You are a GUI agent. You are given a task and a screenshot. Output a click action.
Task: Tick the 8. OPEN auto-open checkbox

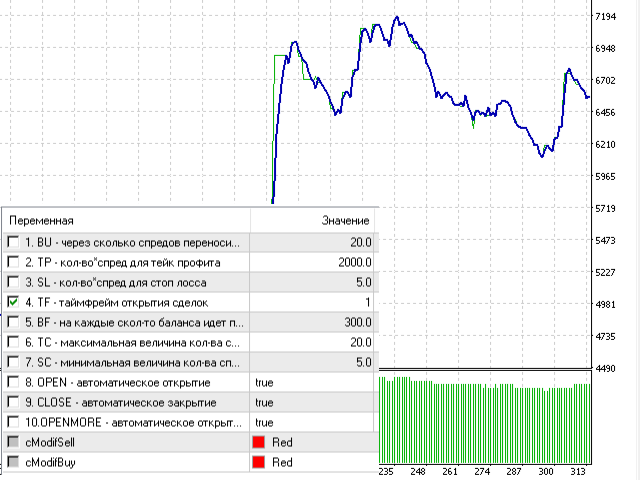point(13,382)
